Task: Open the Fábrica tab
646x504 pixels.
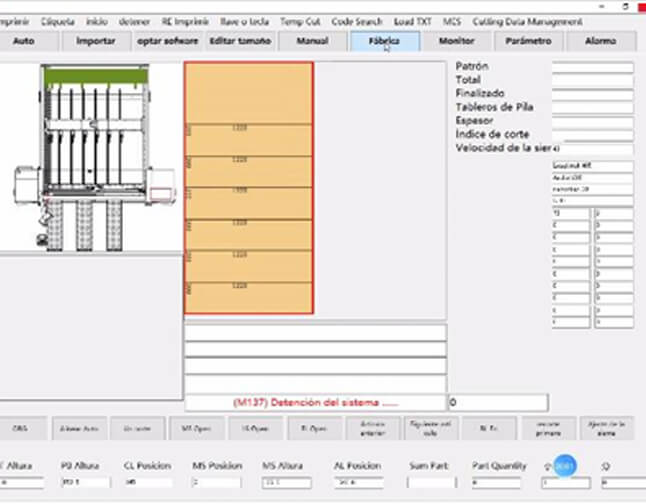Action: click(385, 41)
